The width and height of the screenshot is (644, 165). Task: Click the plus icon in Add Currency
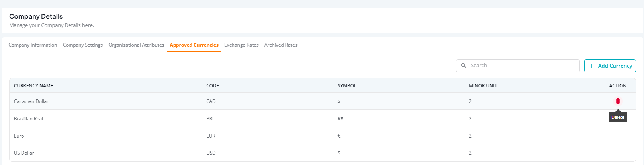click(x=592, y=66)
